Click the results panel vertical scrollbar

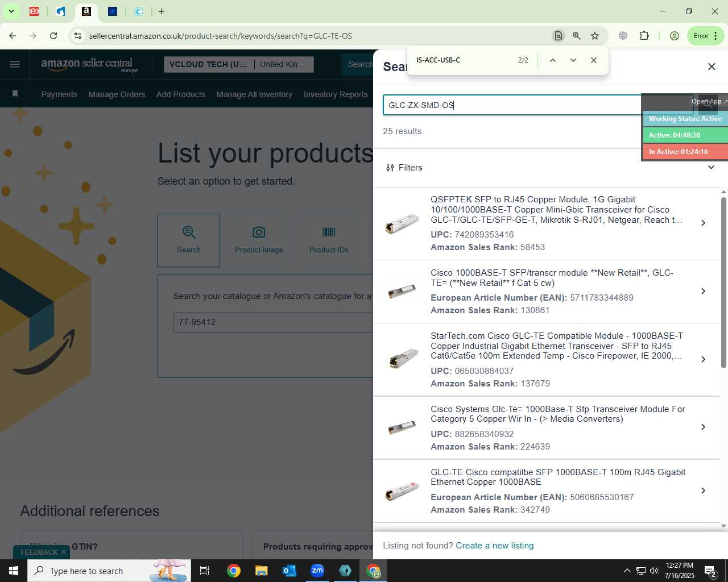pos(723,282)
